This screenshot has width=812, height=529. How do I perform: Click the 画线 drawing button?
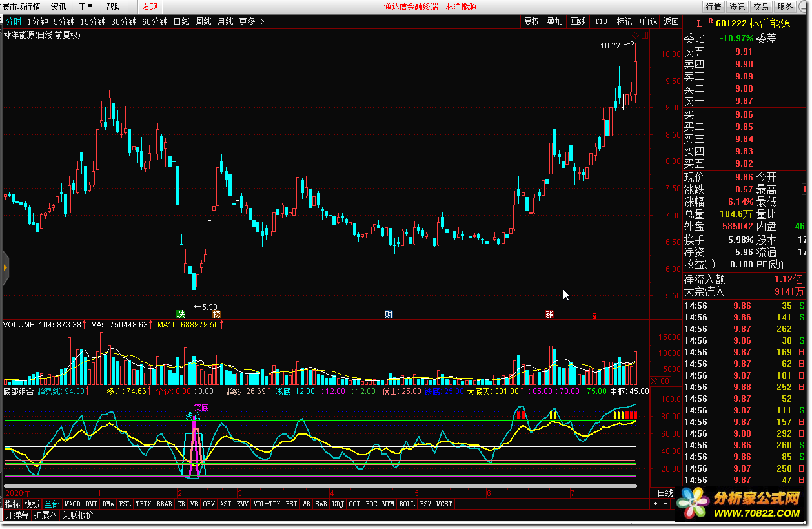click(x=578, y=21)
